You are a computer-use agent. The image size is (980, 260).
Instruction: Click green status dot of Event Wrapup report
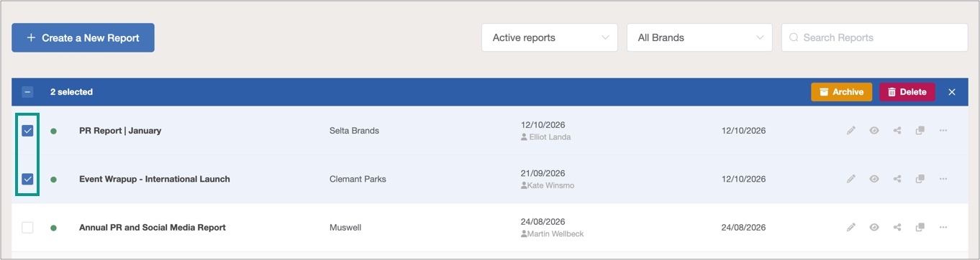[53, 179]
